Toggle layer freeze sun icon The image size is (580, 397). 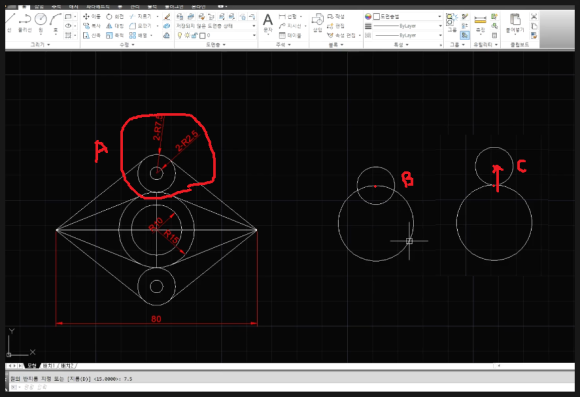[x=187, y=36]
